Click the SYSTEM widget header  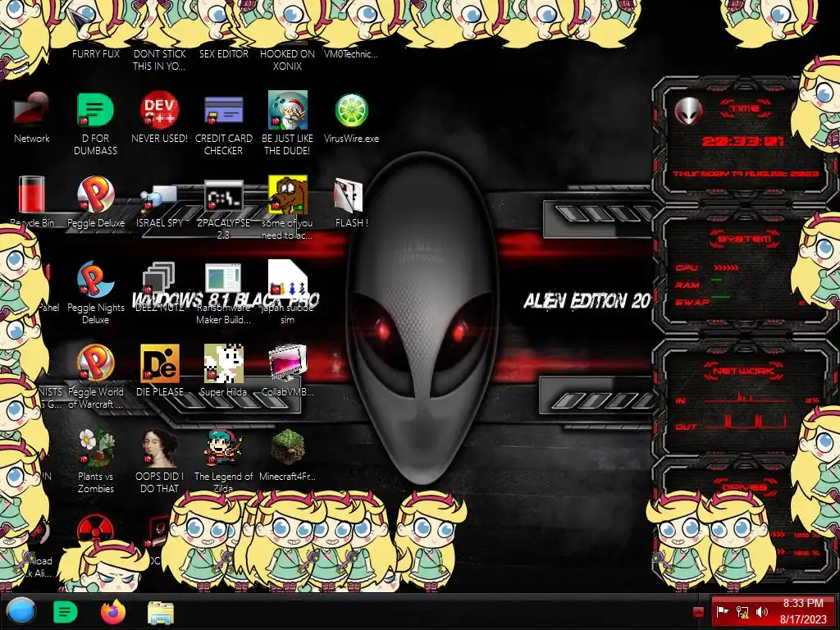[745, 239]
